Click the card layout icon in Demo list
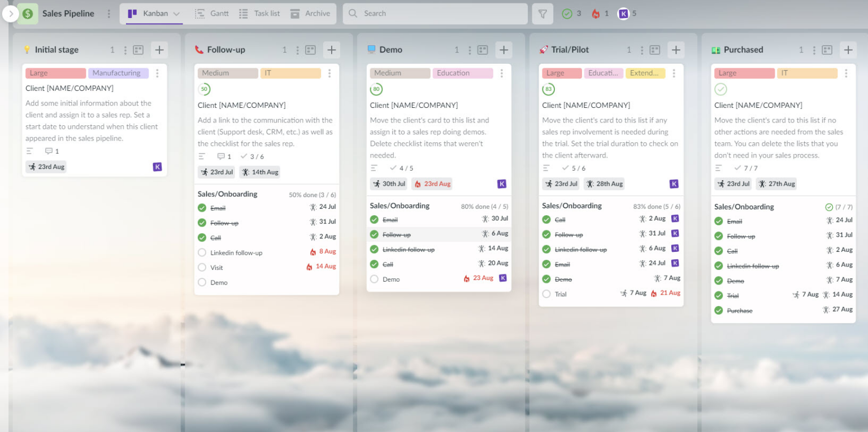The height and width of the screenshot is (432, 868). pyautogui.click(x=483, y=50)
